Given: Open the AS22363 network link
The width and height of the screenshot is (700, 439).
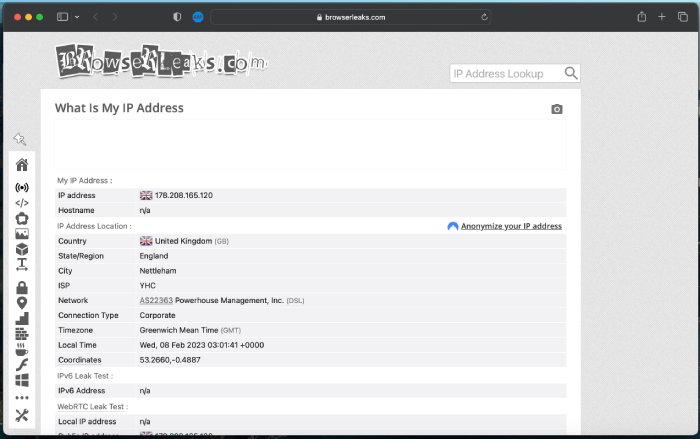Looking at the screenshot, I should coord(156,300).
